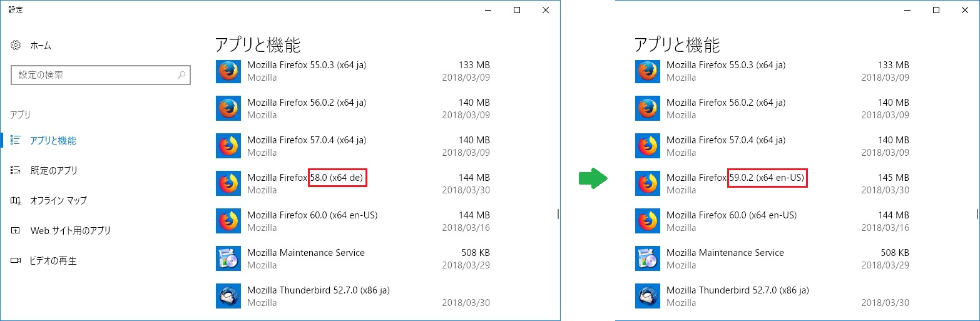
Task: Click the Thunderbird 52.7.0 icon in the right window
Action: [x=647, y=296]
